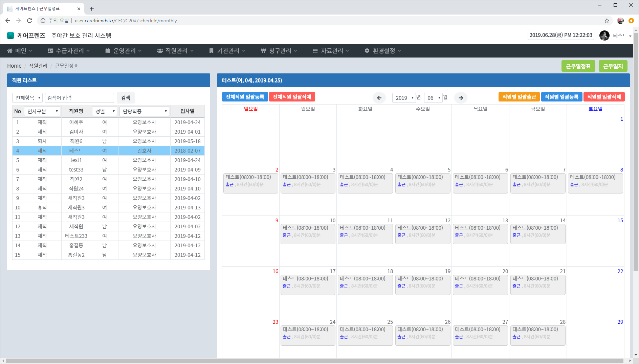639x364 pixels.
Task: Open the 기관관리 menu
Action: click(227, 51)
